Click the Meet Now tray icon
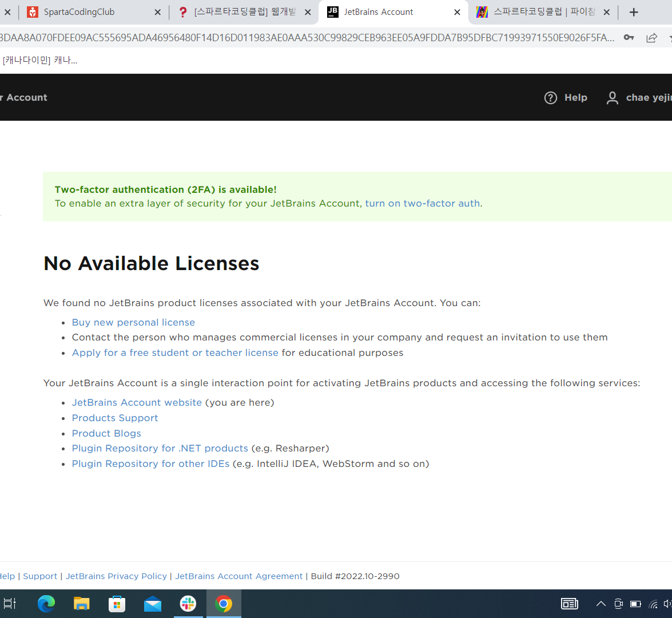This screenshot has width=672, height=618. [618, 604]
